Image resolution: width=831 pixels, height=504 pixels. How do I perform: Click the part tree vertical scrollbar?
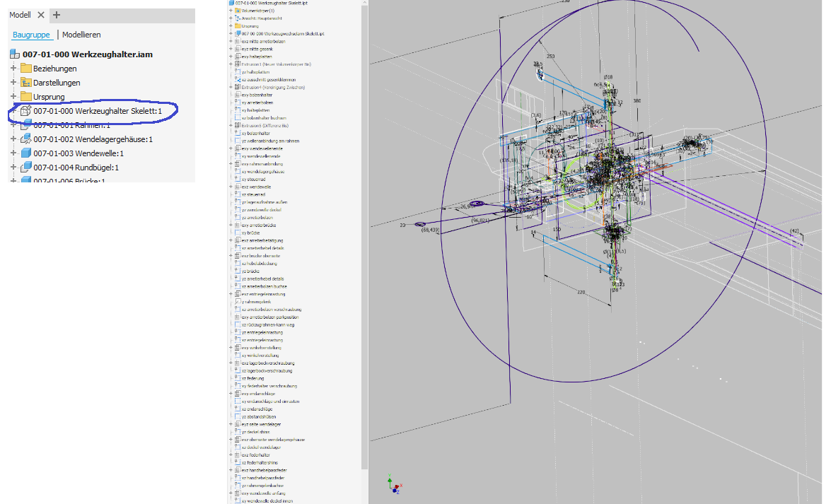click(365, 238)
